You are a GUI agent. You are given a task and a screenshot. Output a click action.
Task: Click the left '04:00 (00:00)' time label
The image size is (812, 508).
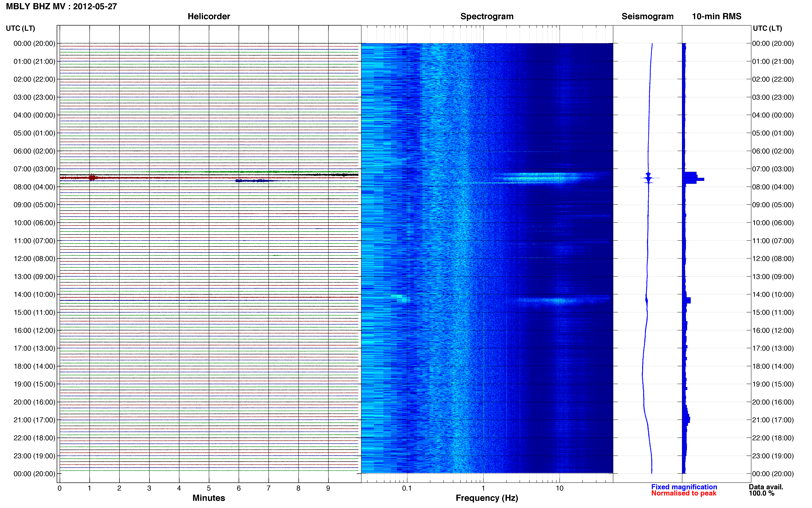[x=34, y=115]
